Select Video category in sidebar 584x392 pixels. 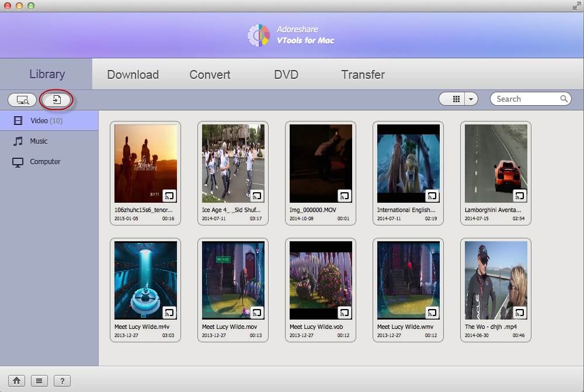click(x=49, y=120)
